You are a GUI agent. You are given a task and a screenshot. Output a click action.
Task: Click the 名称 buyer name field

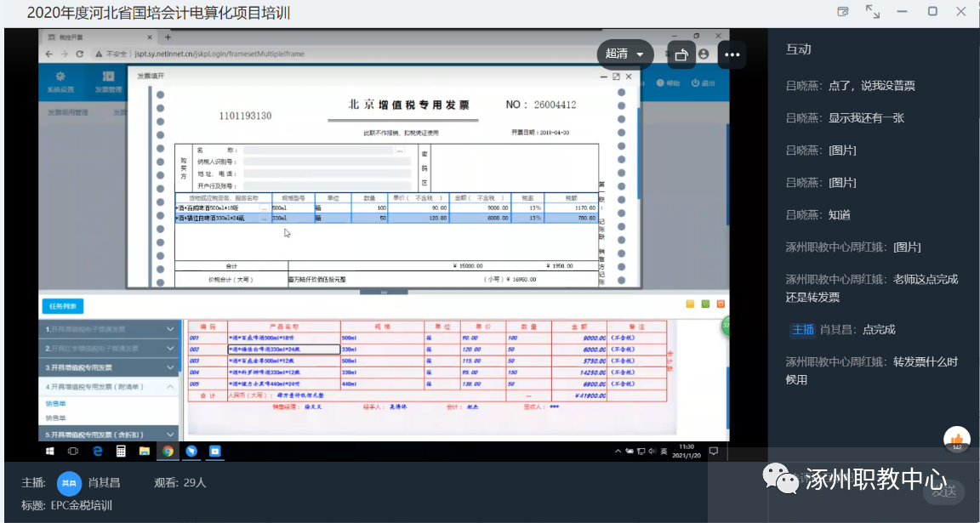pyautogui.click(x=318, y=151)
